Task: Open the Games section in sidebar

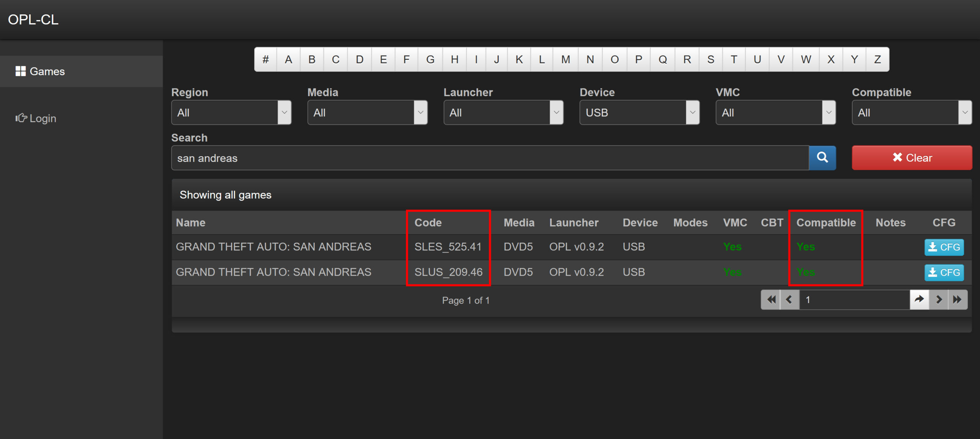Action: [x=81, y=71]
